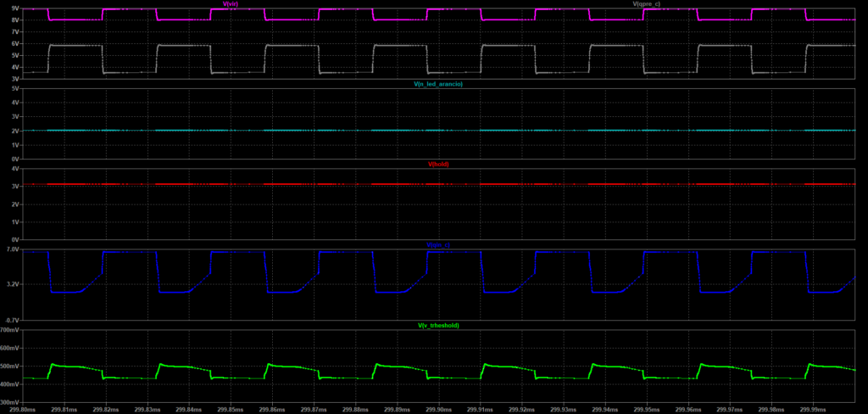Click the 600mV axis tick label

tap(10, 348)
